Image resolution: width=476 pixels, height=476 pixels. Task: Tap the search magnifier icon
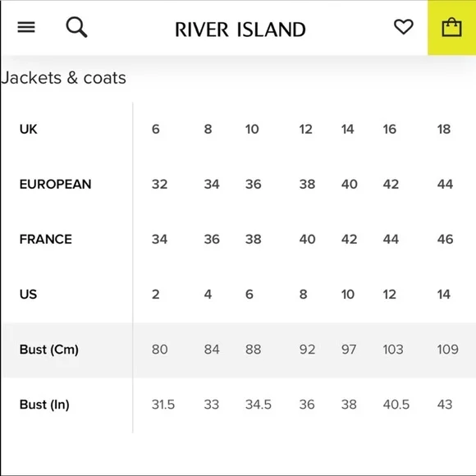pos(76,27)
